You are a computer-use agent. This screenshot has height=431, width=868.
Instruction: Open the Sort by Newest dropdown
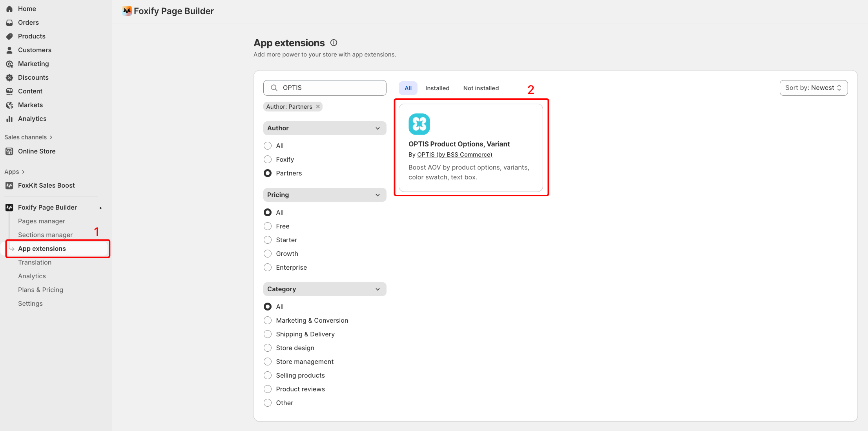tap(813, 88)
